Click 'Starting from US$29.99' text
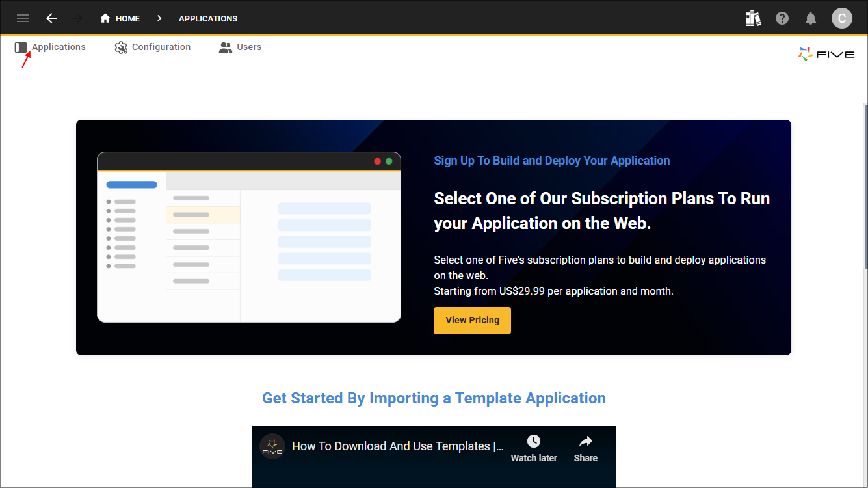868x488 pixels. (554, 291)
